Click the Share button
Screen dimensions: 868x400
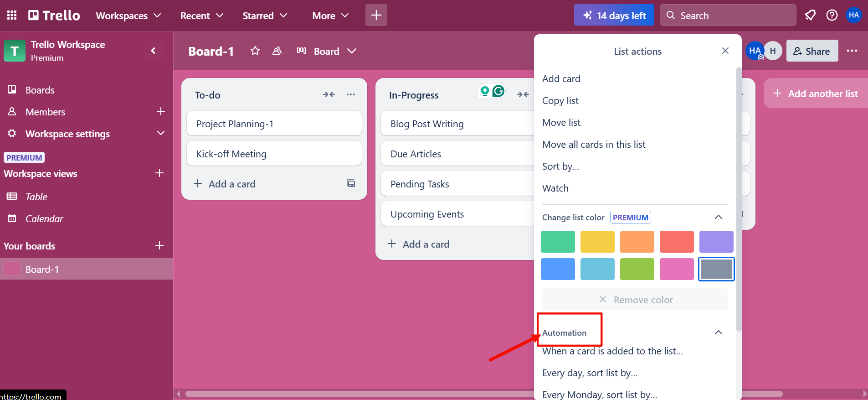click(x=812, y=51)
